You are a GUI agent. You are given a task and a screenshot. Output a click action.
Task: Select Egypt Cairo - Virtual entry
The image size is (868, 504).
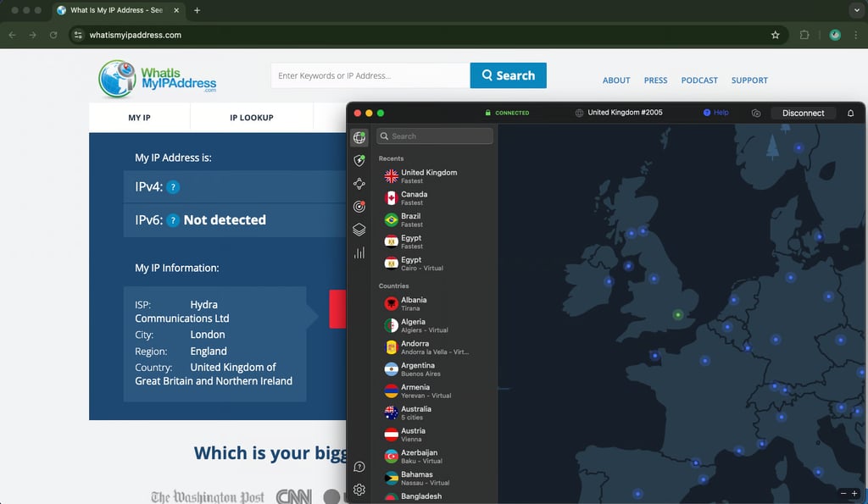(435, 263)
